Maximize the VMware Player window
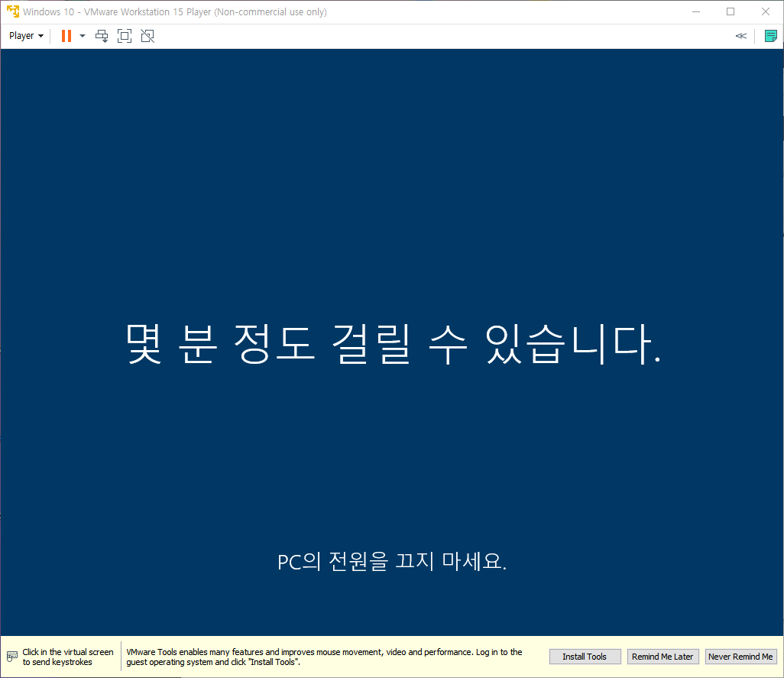This screenshot has width=784, height=678. (731, 11)
